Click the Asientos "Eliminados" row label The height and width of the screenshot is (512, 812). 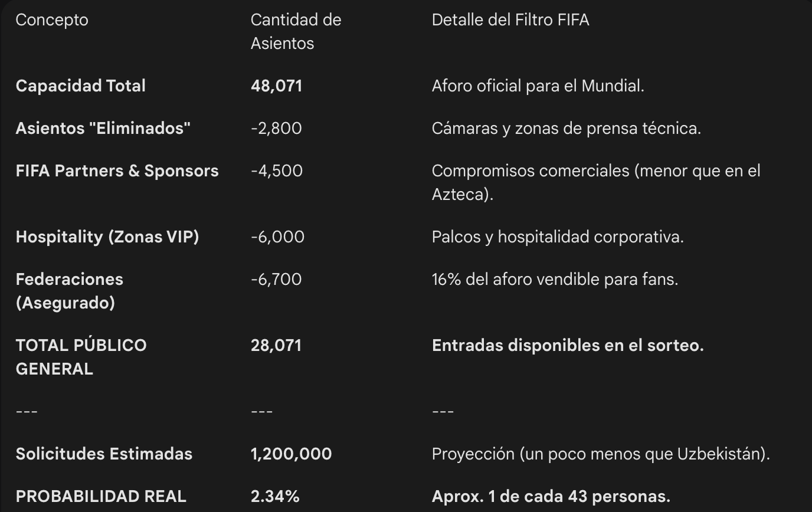[103, 129]
